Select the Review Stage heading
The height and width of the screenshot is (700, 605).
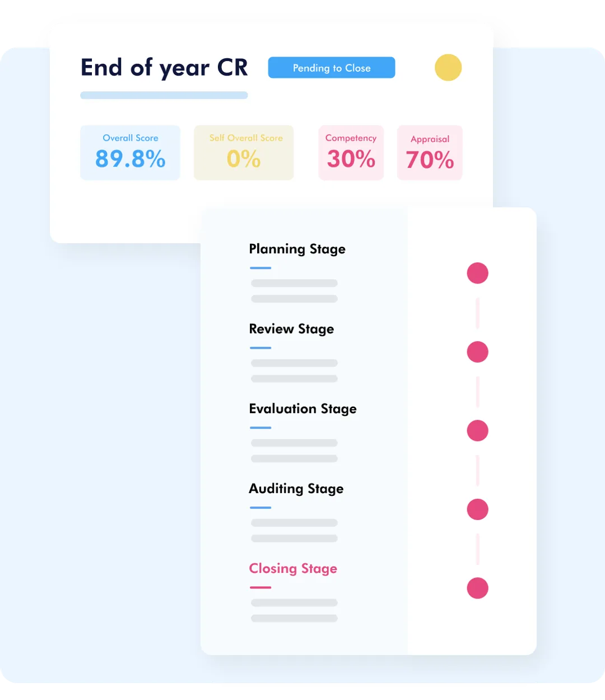(291, 329)
